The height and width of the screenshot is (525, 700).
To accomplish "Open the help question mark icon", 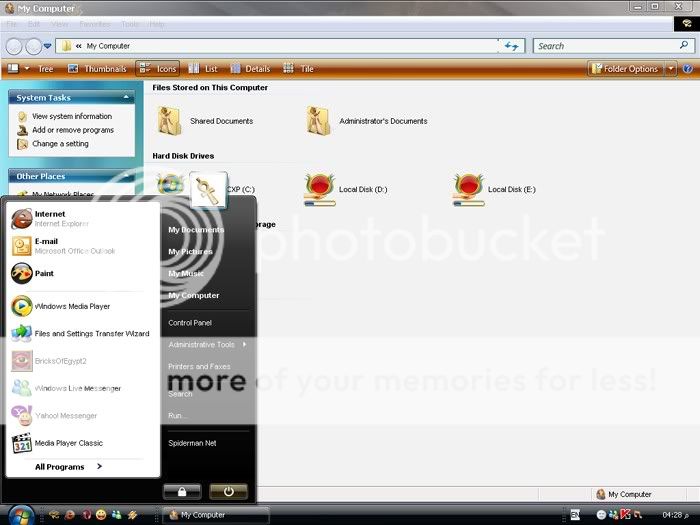I will [x=688, y=69].
